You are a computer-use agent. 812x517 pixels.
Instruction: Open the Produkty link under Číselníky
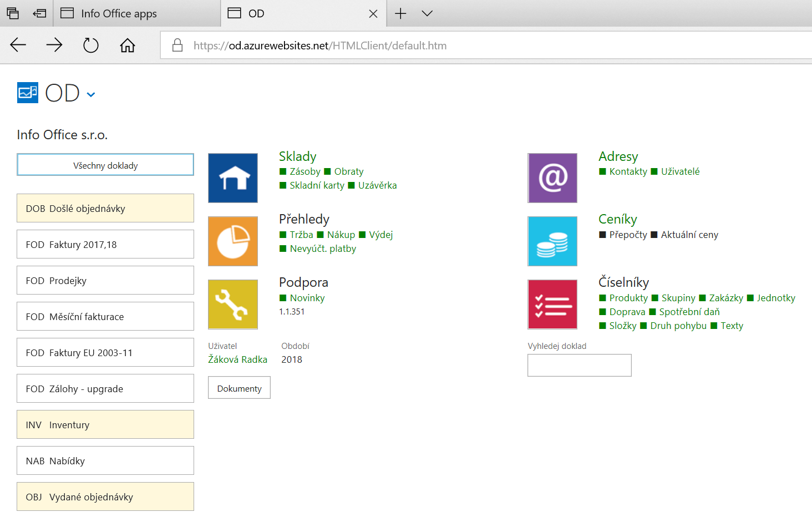tap(628, 298)
